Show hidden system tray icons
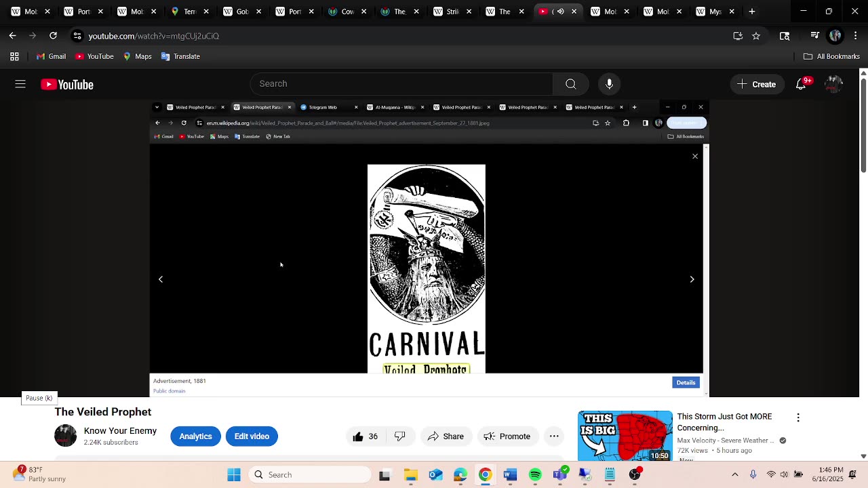Image resolution: width=868 pixels, height=488 pixels. click(735, 474)
